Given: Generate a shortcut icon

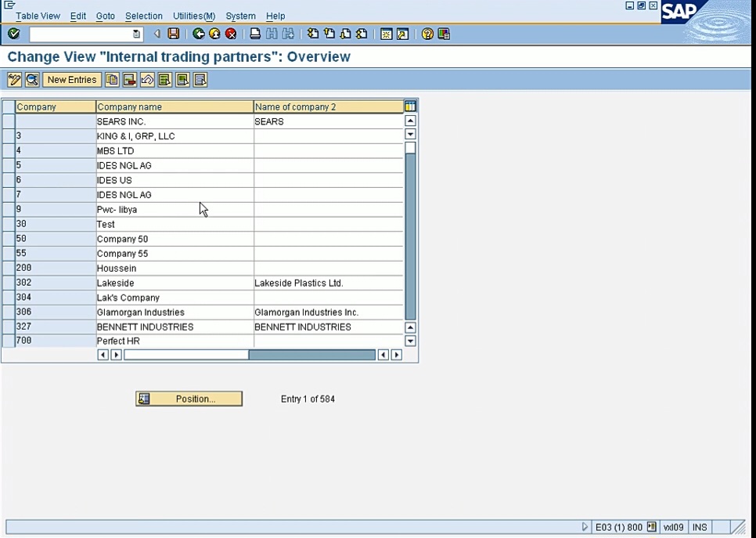Looking at the screenshot, I should pos(402,34).
